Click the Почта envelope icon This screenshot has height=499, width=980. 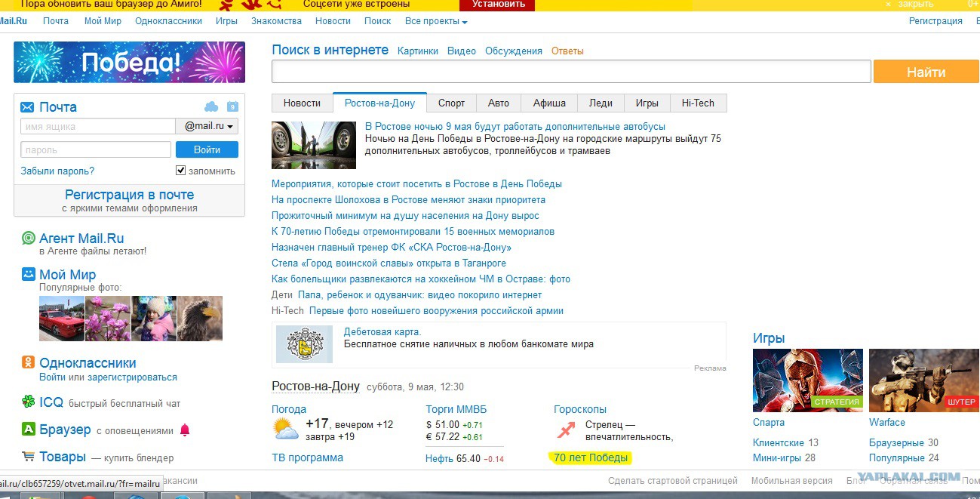(x=27, y=107)
